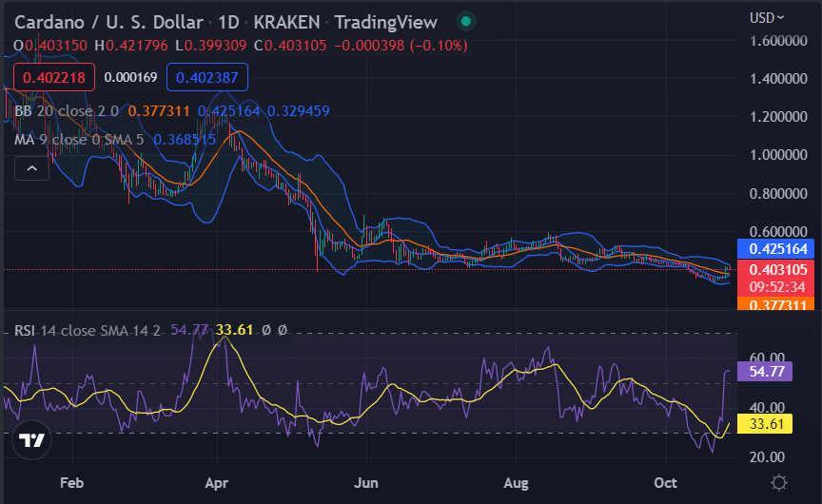Click the blue buy price 0.402387 button
822x504 pixels.
click(x=207, y=78)
